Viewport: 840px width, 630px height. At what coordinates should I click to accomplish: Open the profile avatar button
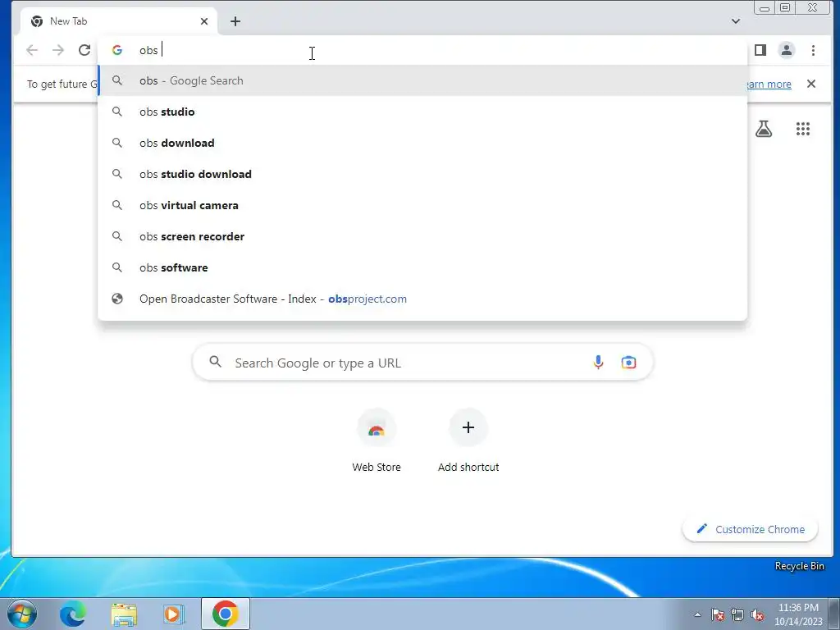click(x=787, y=50)
